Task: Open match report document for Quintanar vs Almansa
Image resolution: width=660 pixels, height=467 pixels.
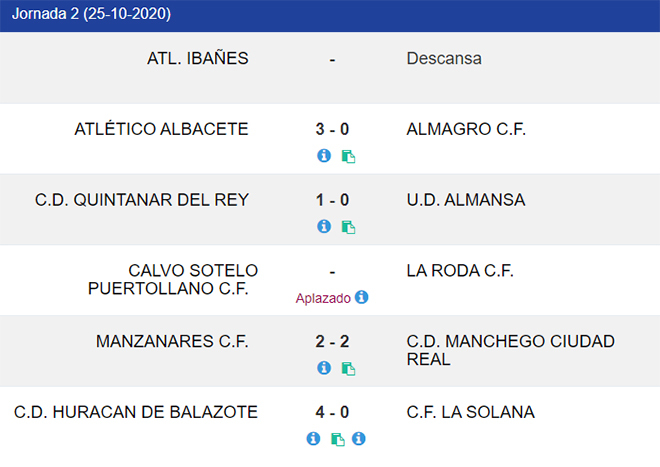Action: click(x=348, y=227)
